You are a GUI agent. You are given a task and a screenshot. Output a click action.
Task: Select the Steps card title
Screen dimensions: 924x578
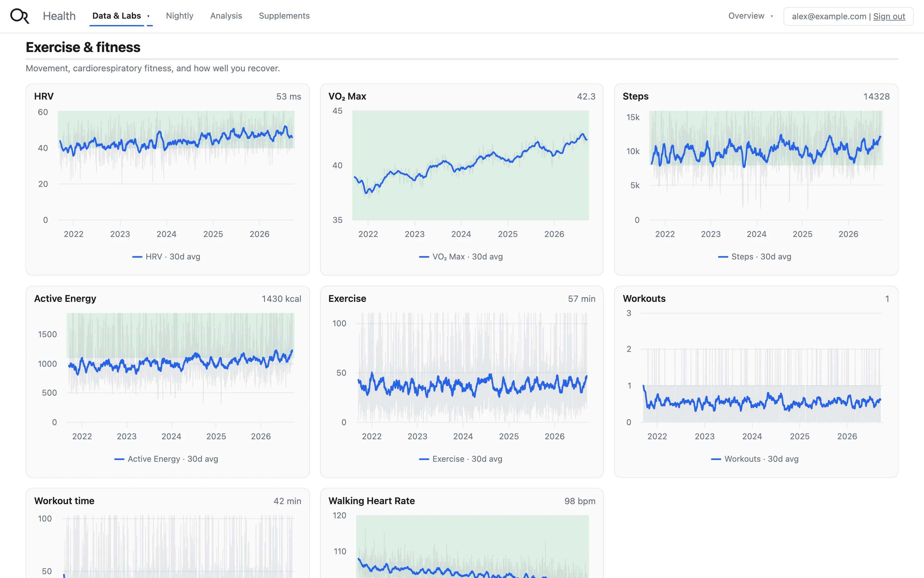tap(635, 96)
